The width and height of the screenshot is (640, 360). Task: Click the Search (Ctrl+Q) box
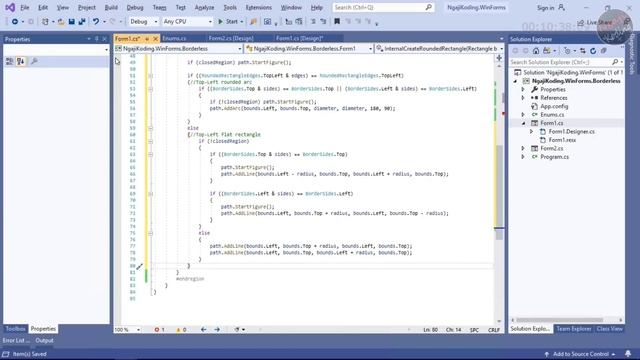(383, 7)
